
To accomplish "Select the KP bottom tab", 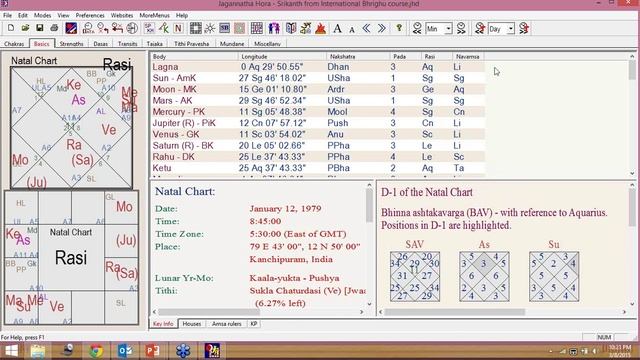I will pyautogui.click(x=254, y=324).
